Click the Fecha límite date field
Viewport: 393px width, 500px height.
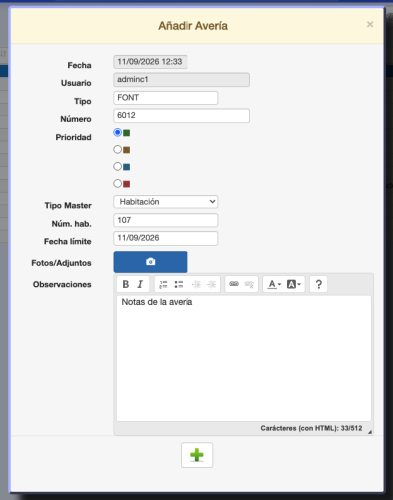click(x=166, y=238)
